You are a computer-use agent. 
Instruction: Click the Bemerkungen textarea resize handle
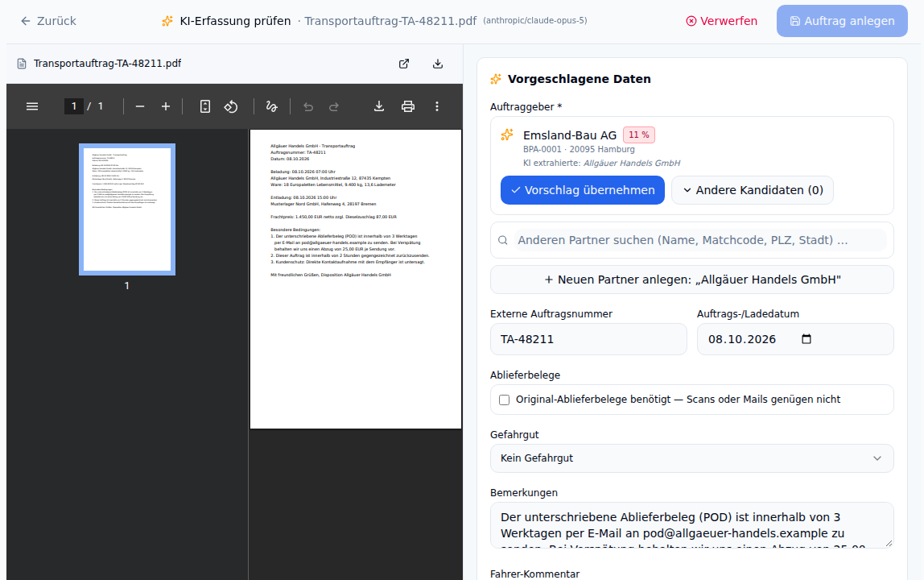[x=889, y=543]
